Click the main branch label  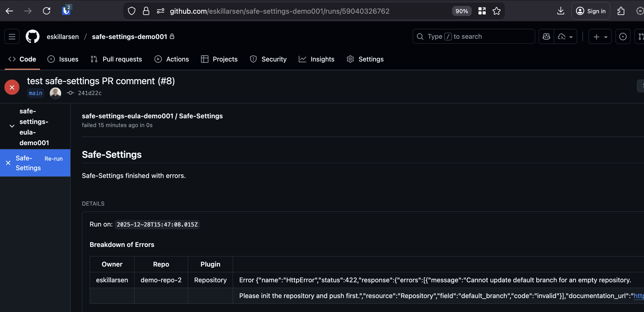coord(35,93)
